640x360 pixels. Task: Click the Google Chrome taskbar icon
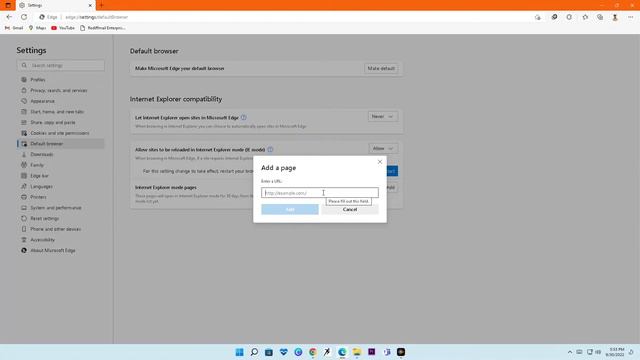pyautogui.click(x=313, y=352)
